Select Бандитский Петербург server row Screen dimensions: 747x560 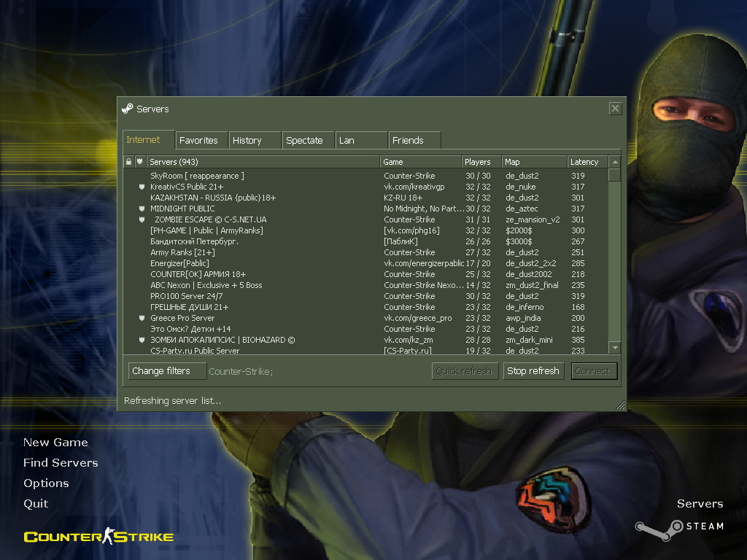click(366, 241)
